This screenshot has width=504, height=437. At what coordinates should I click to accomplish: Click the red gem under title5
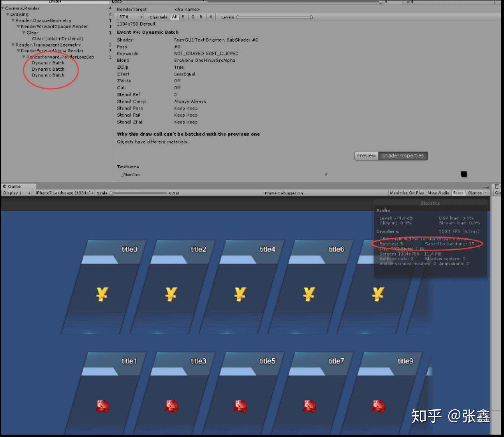tap(240, 406)
